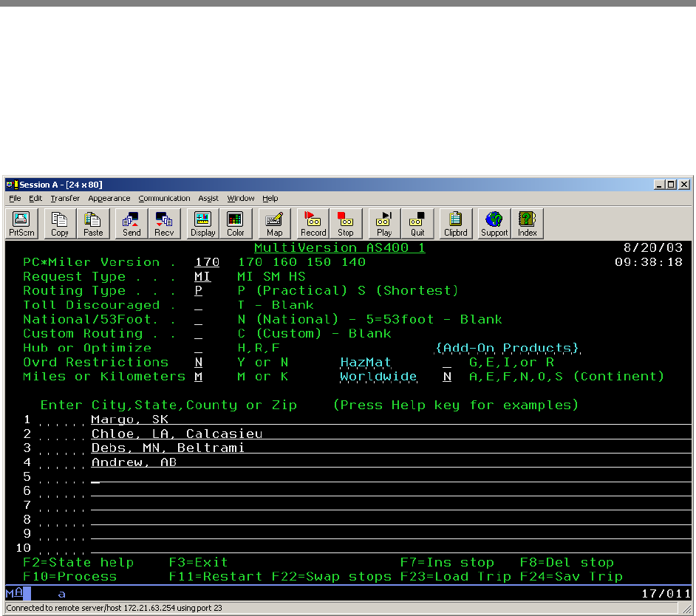Image resolution: width=696 pixels, height=616 pixels.
Task: Open the Index help toolbar icon
Action: pyautogui.click(x=527, y=224)
